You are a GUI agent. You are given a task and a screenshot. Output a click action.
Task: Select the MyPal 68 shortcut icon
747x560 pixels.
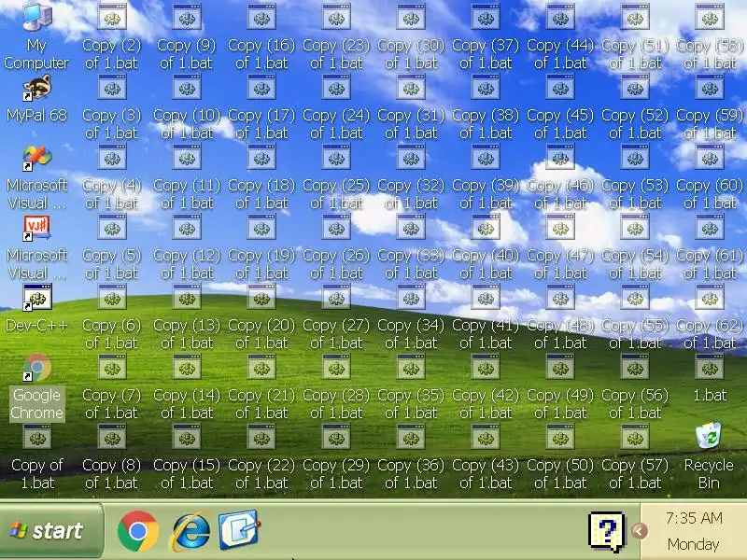[x=36, y=88]
